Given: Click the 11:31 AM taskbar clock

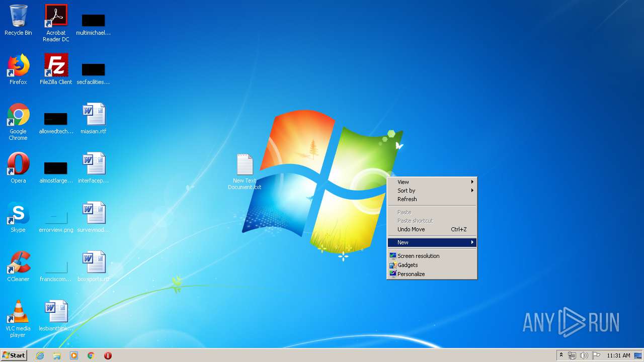Looking at the screenshot, I should (618, 355).
